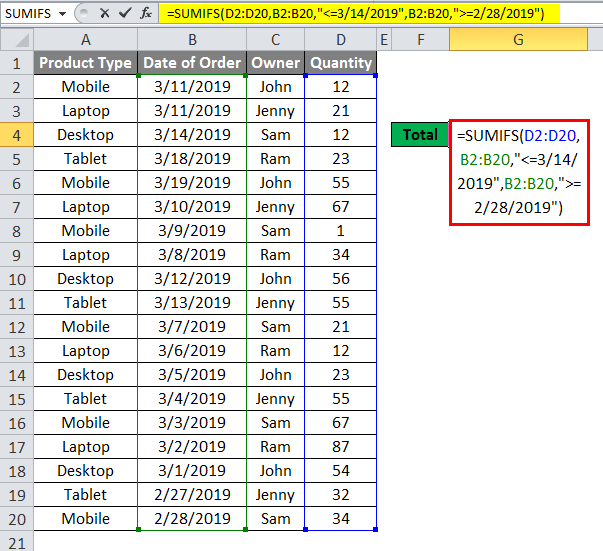This screenshot has height=551, width=603.
Task: Select the date 3/10/2019 cell
Action: tap(192, 207)
